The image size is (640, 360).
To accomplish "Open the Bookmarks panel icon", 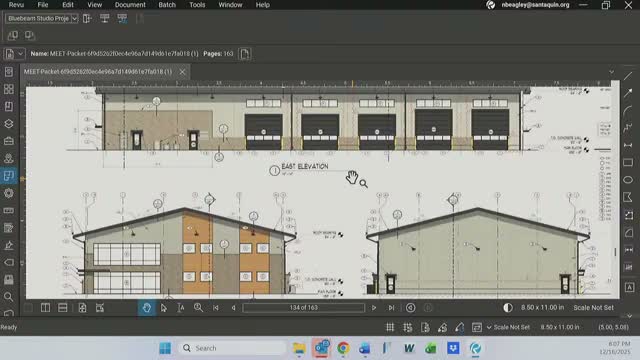I will tap(9, 107).
